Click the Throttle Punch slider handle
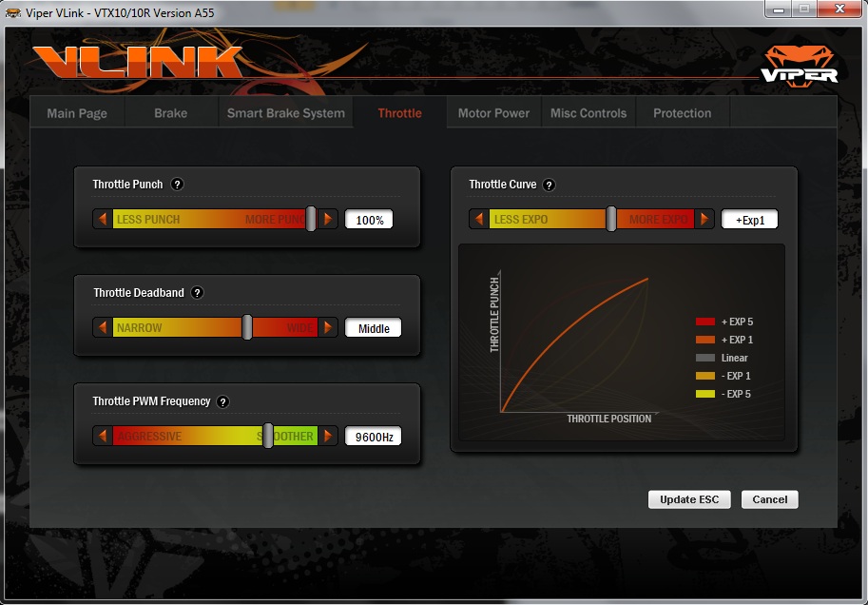 coord(311,219)
